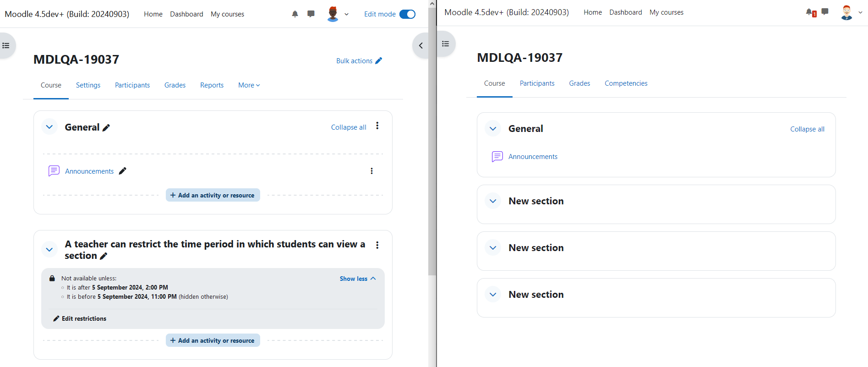Toggle Edit mode switch off

pos(407,14)
